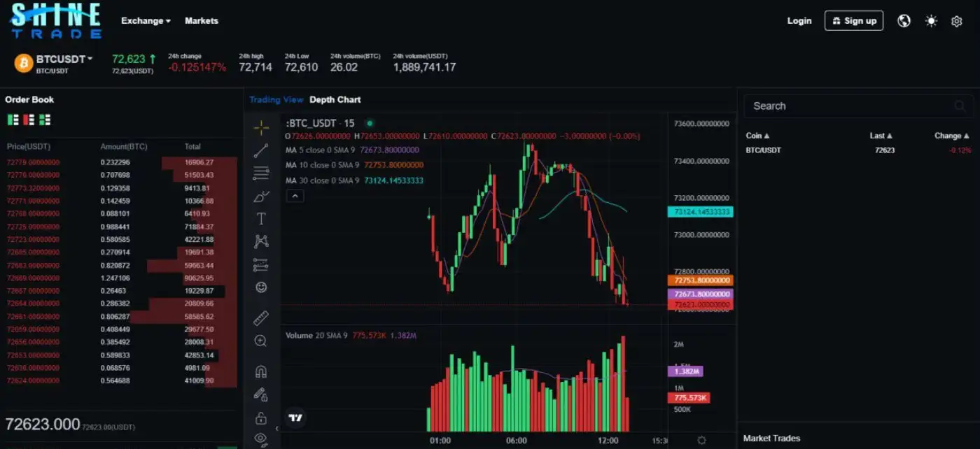Select the ruler measure tool
The height and width of the screenshot is (449, 980).
pos(261,318)
